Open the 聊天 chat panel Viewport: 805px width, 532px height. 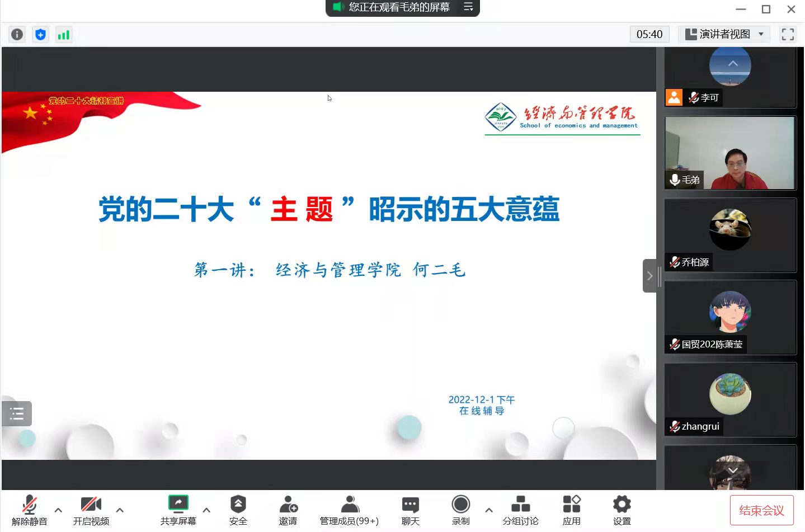point(410,510)
